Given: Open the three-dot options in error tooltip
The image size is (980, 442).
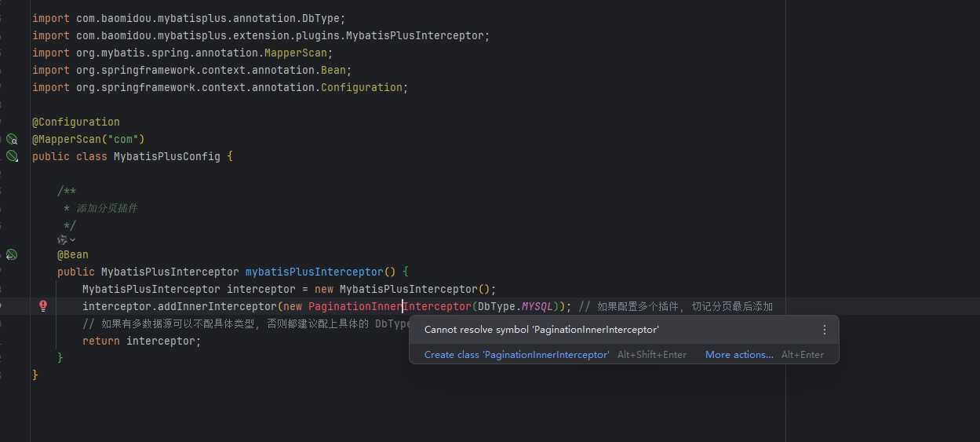Looking at the screenshot, I should point(824,330).
